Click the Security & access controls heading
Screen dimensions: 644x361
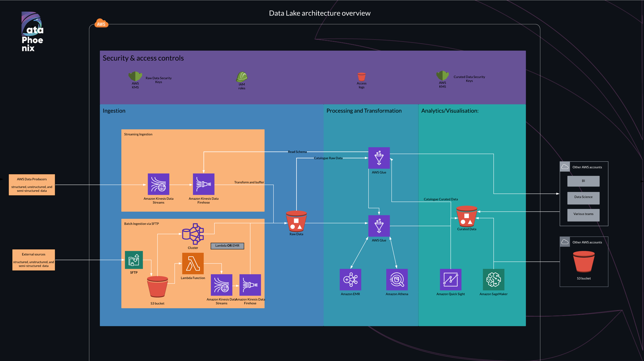tap(143, 58)
